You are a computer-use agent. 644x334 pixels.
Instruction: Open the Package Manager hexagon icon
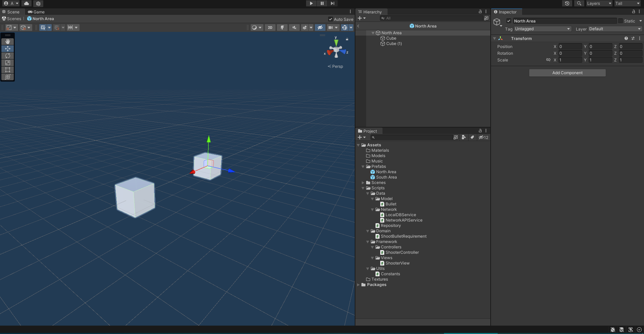[x=38, y=3]
